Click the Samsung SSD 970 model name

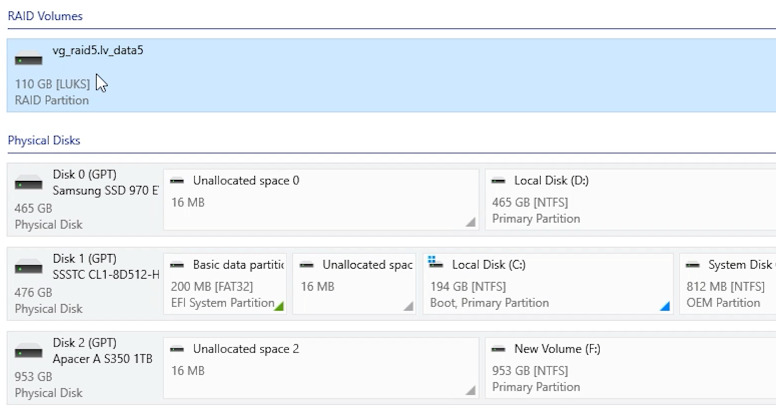click(106, 190)
